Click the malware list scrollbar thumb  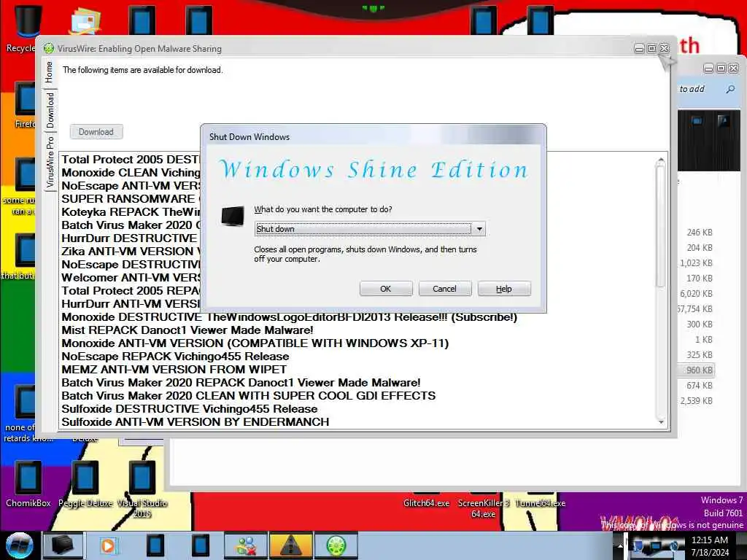[x=660, y=225]
